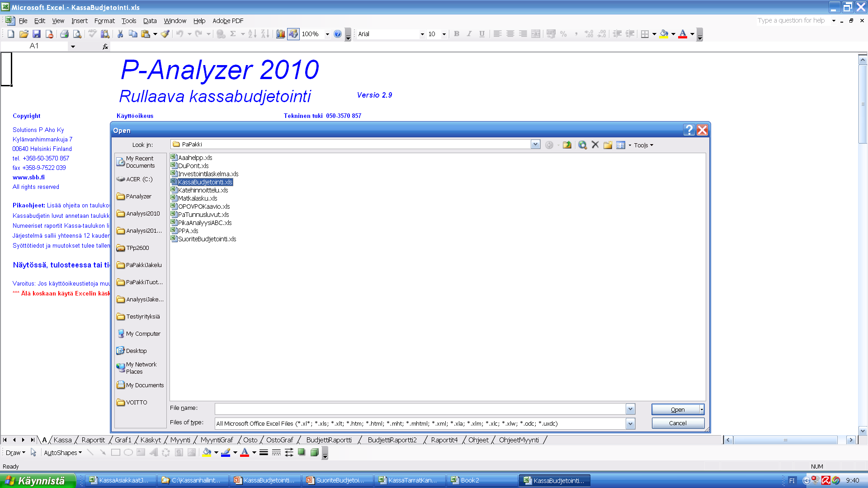Viewport: 868px width, 488px height.
Task: Open the Data menu
Action: [x=150, y=21]
